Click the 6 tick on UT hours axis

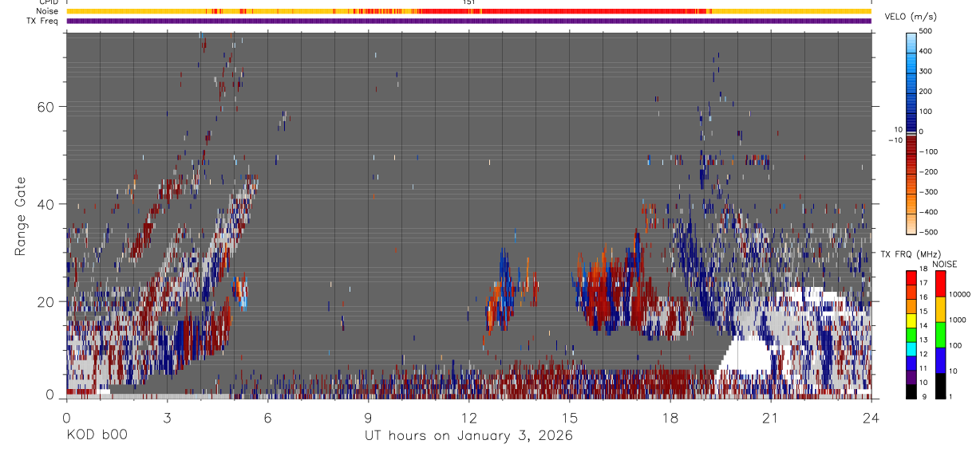[268, 418]
